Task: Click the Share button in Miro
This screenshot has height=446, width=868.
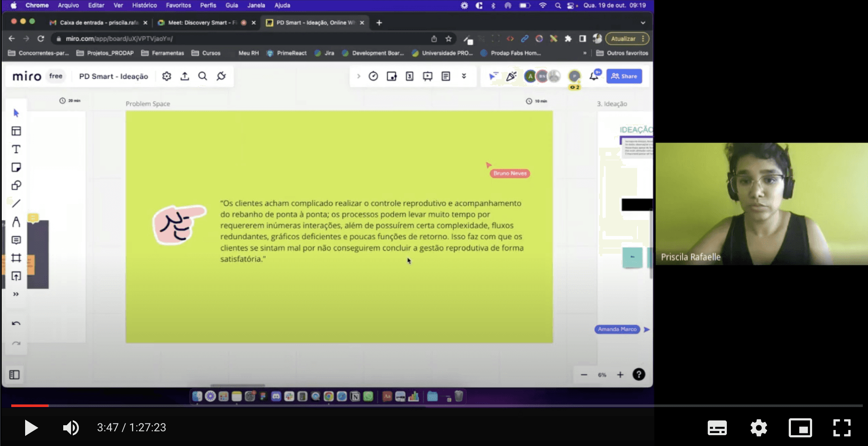Action: click(x=624, y=76)
